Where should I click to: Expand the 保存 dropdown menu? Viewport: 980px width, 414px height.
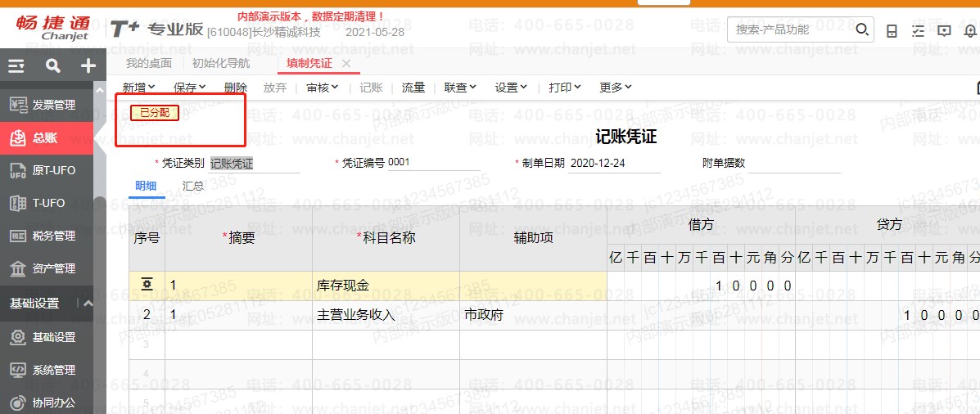(190, 88)
